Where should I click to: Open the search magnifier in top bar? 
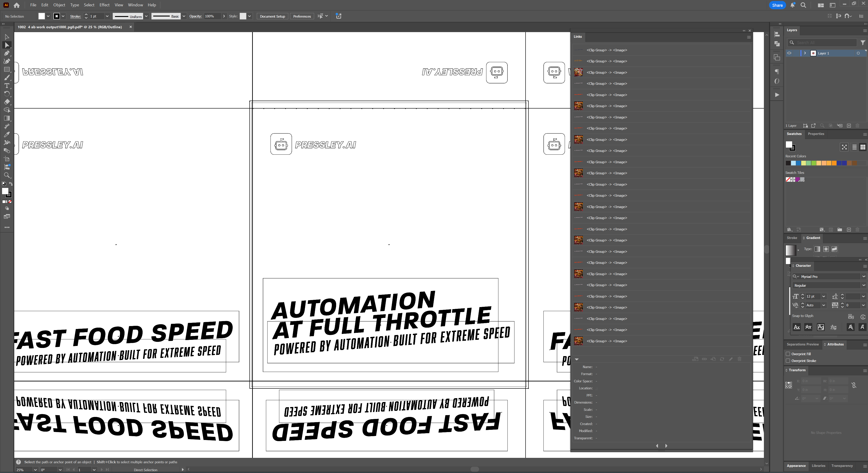point(803,5)
